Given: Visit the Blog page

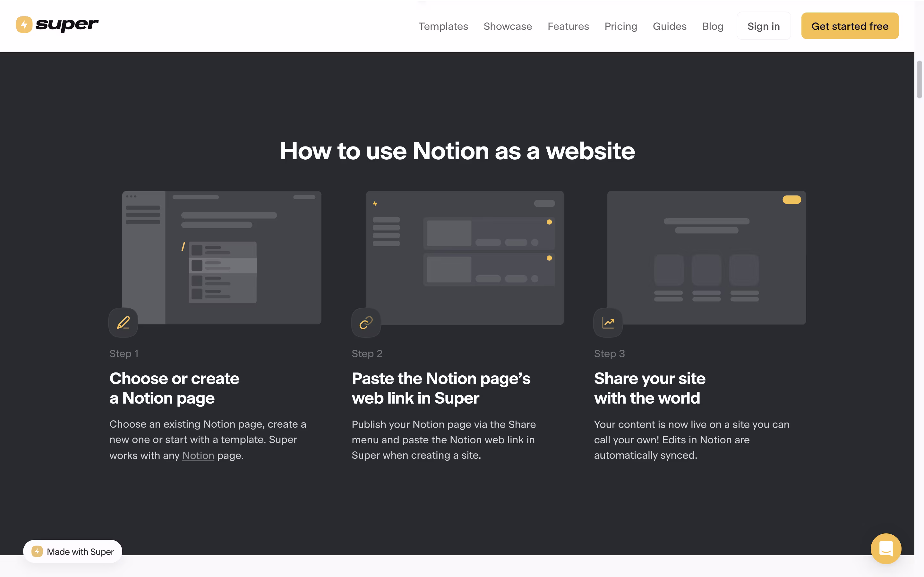Looking at the screenshot, I should [x=713, y=26].
